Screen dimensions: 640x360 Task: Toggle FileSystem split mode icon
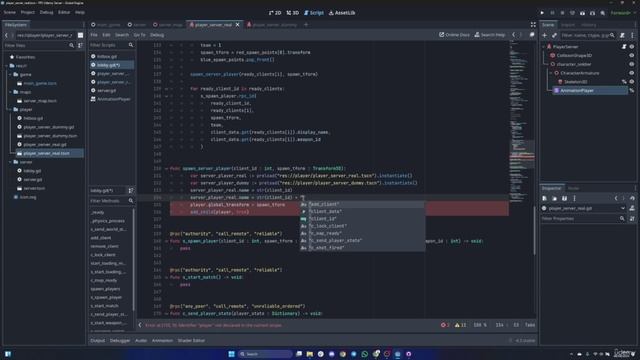(80, 36)
